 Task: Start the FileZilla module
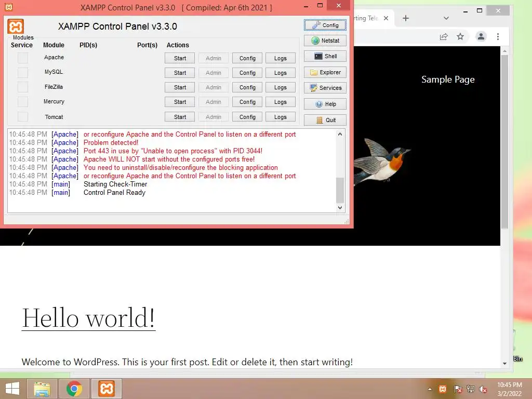pos(180,87)
